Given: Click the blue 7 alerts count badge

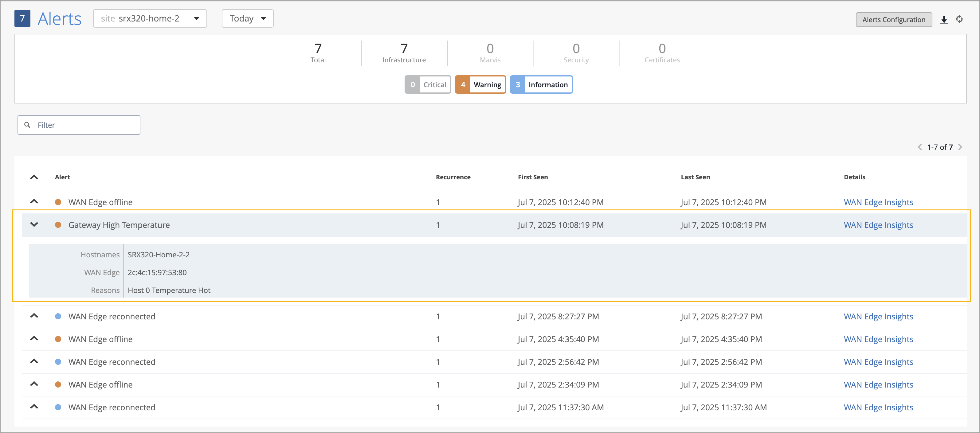Looking at the screenshot, I should (22, 19).
